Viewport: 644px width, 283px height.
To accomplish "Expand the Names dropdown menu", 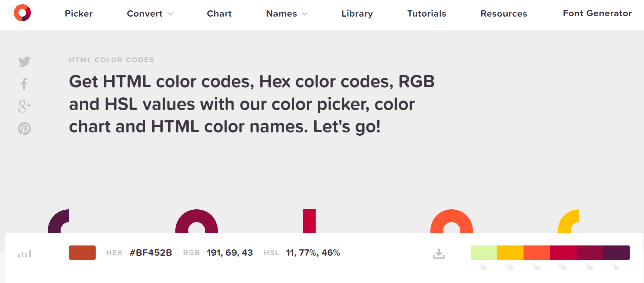I will (x=286, y=14).
